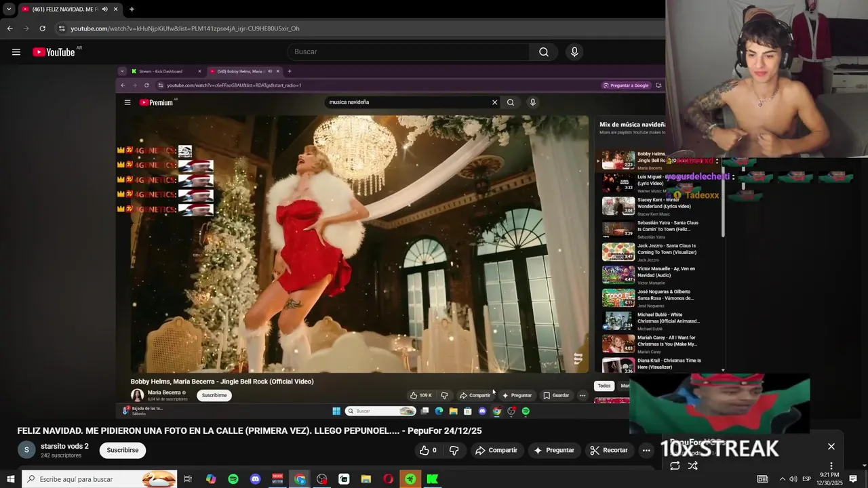Open the green Kick app on taskbar
Image resolution: width=868 pixels, height=488 pixels.
coord(433,479)
